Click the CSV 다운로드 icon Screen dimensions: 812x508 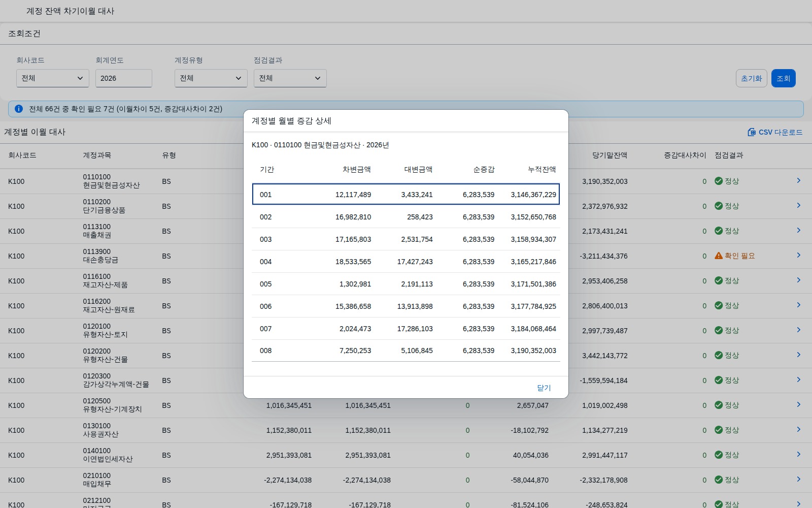[x=752, y=132]
